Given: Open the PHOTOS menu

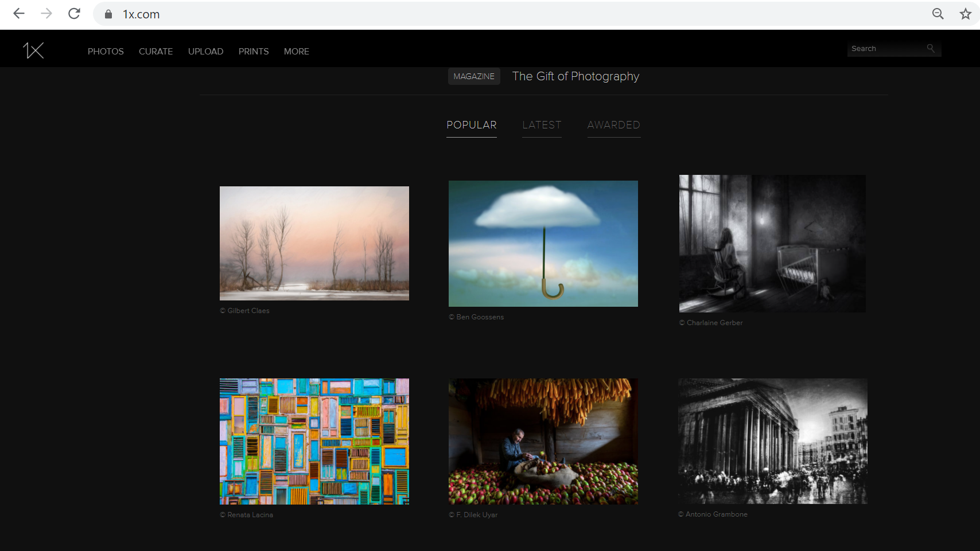Looking at the screenshot, I should tap(106, 52).
